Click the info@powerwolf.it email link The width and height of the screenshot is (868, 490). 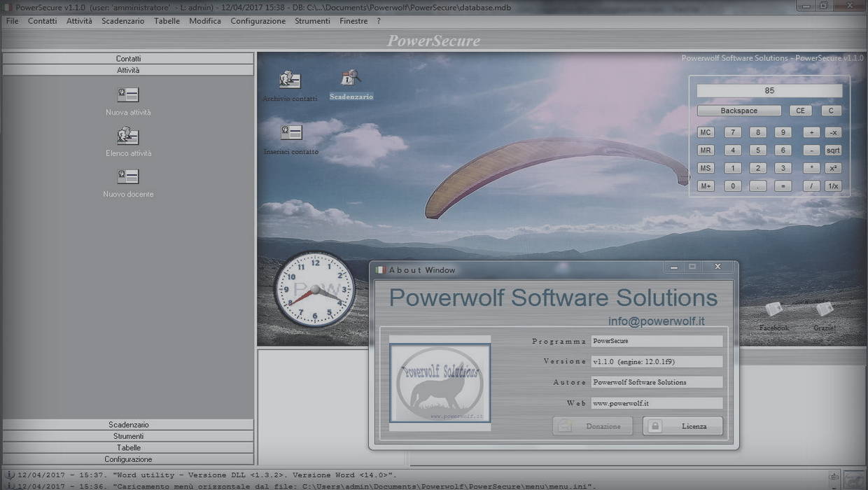click(x=657, y=321)
